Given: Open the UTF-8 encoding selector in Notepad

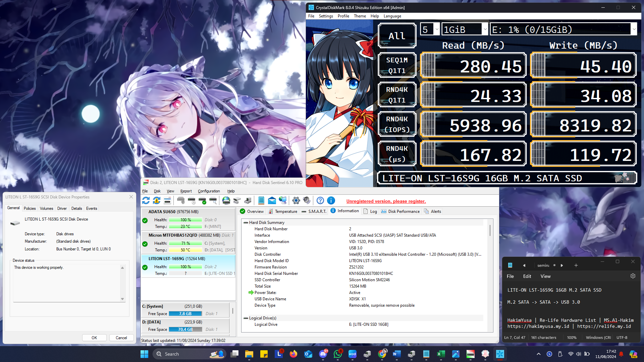Looking at the screenshot, I should point(622,338).
